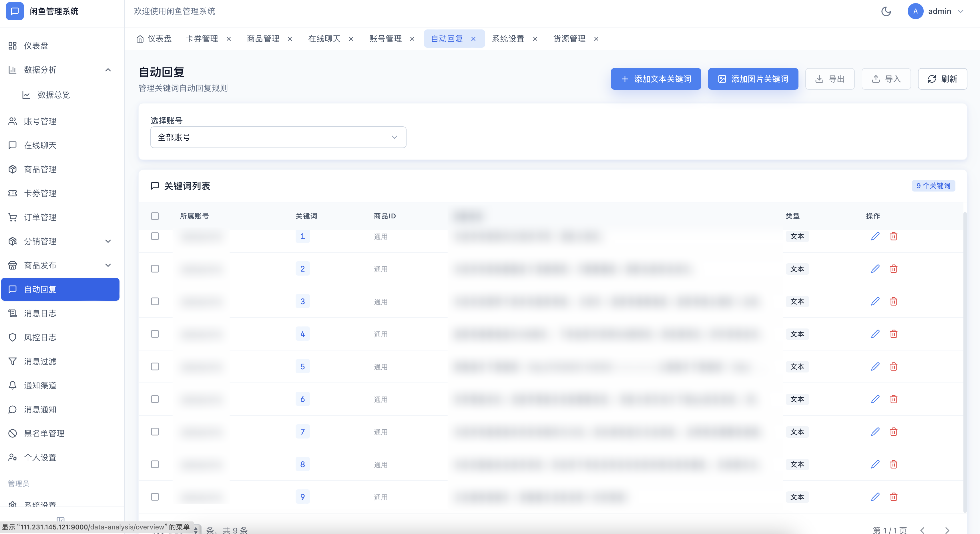Image resolution: width=980 pixels, height=534 pixels.
Task: Delete keyword 3 with trash icon
Action: [x=893, y=301]
